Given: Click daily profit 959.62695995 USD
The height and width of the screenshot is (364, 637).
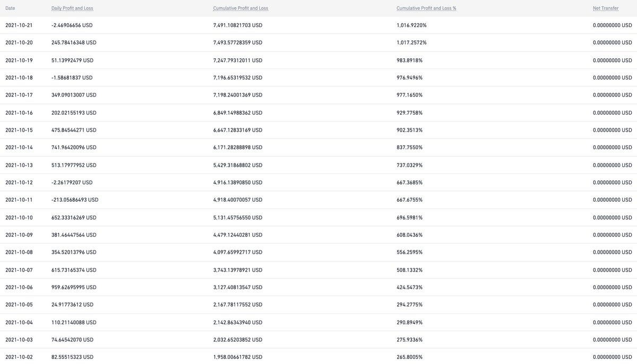Looking at the screenshot, I should [x=74, y=287].
